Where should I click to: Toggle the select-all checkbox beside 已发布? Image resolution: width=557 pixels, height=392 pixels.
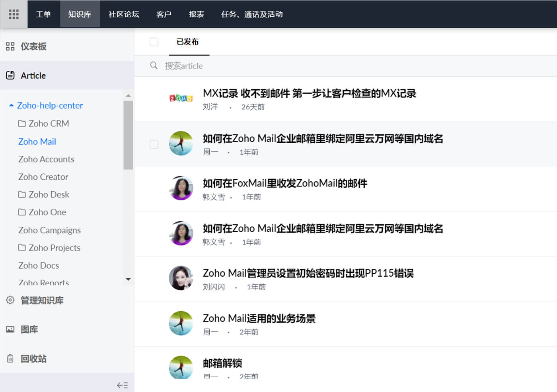click(154, 42)
